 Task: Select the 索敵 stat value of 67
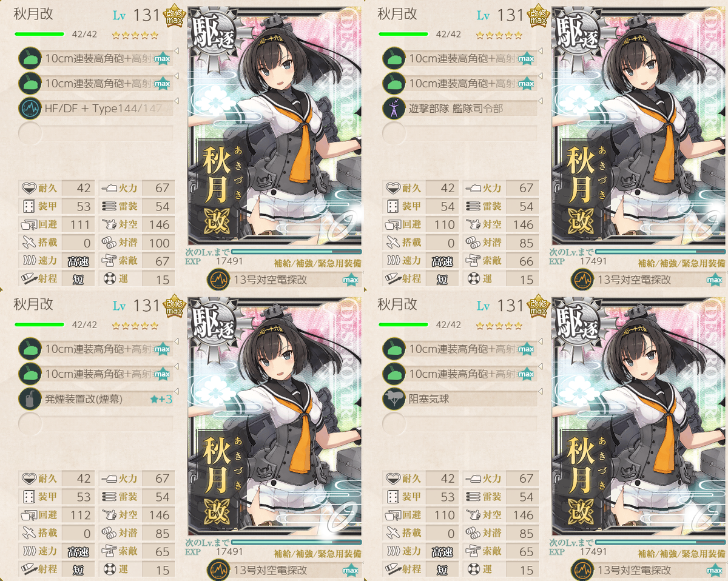tap(162, 261)
